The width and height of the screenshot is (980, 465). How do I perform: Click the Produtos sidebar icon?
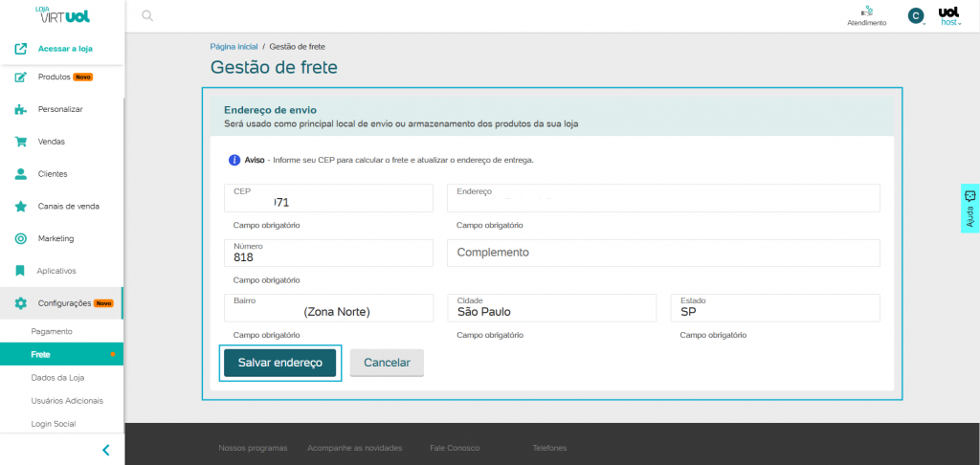20,77
